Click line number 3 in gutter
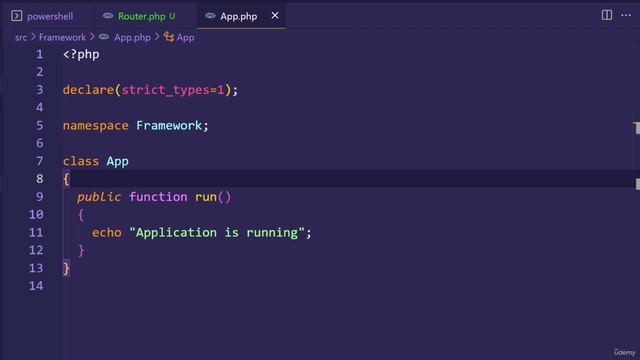Viewport: 640px width, 360px height. 40,90
